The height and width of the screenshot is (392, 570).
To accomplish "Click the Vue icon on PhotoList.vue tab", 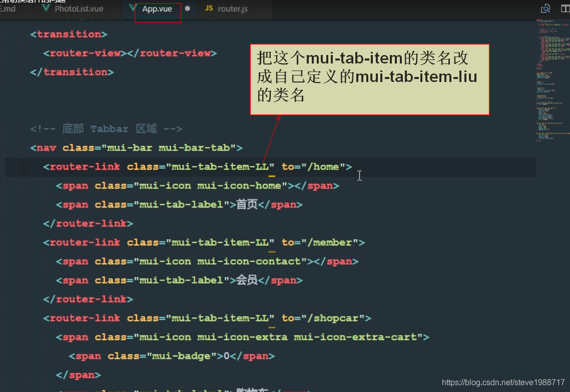I will tap(46, 8).
